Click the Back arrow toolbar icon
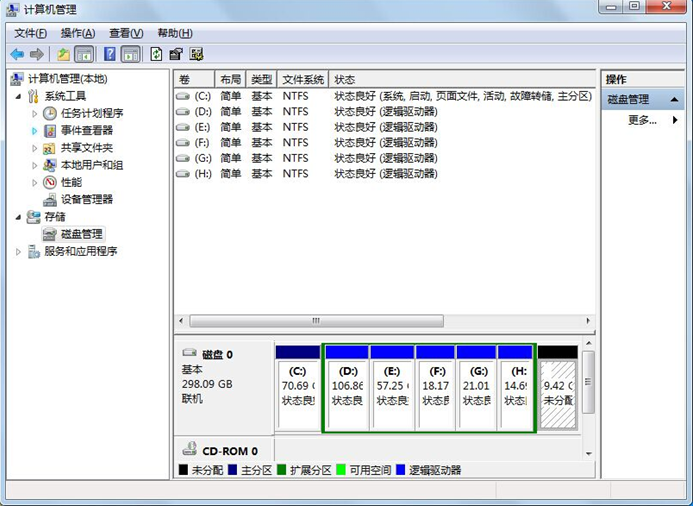Image resolution: width=693 pixels, height=508 pixels. click(17, 54)
